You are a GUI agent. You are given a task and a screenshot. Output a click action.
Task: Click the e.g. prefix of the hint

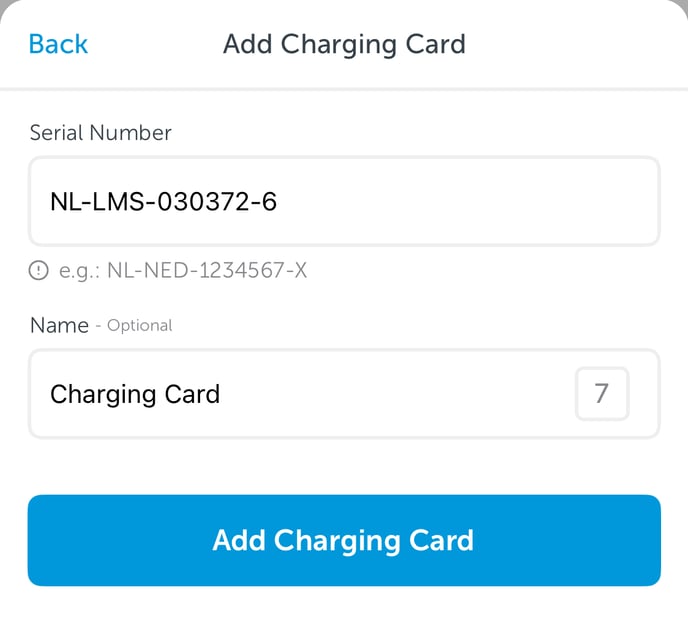79,271
